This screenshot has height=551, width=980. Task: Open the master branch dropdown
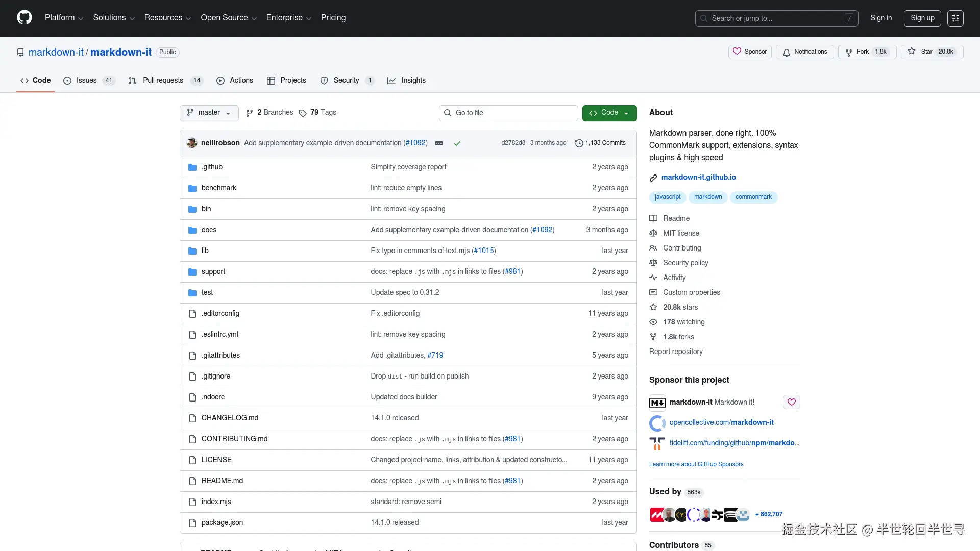click(209, 113)
